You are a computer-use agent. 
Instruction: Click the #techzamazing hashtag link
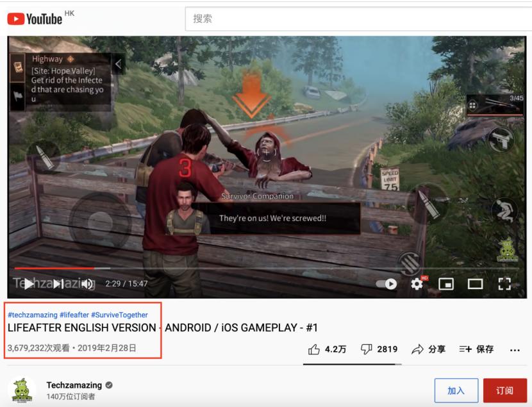tap(33, 315)
